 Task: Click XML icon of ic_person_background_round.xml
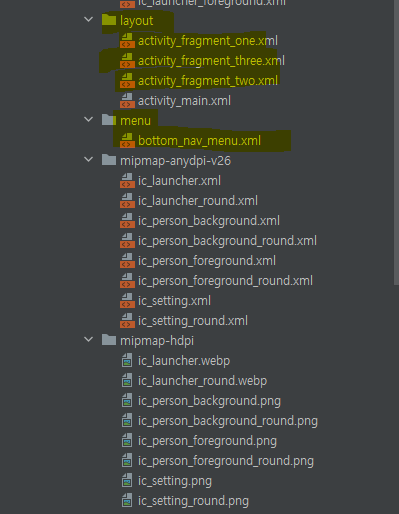pyautogui.click(x=127, y=241)
